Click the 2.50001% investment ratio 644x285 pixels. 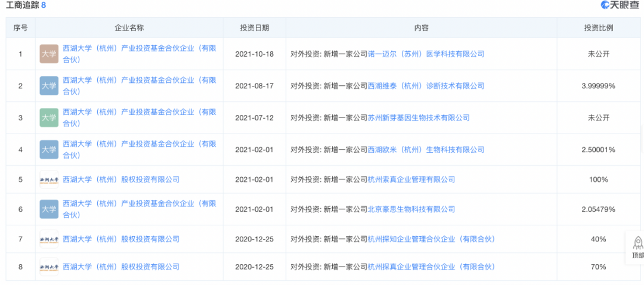tap(599, 150)
